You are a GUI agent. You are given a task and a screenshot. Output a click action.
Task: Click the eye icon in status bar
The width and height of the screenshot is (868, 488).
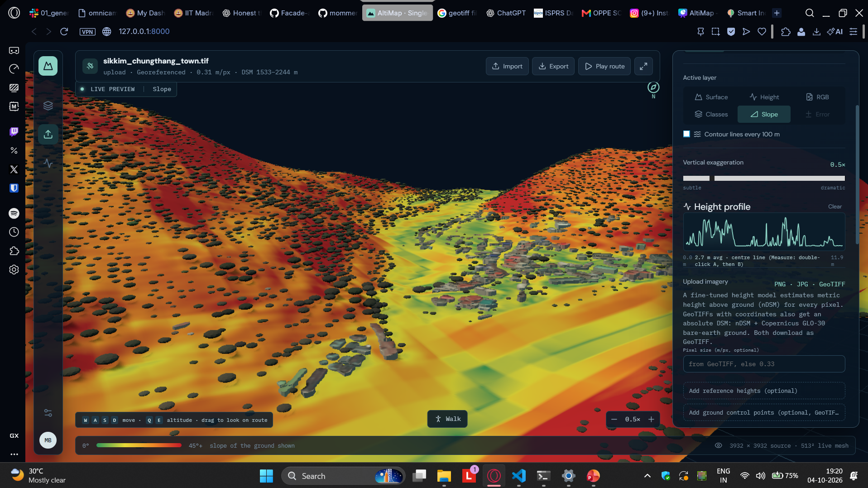[718, 445]
